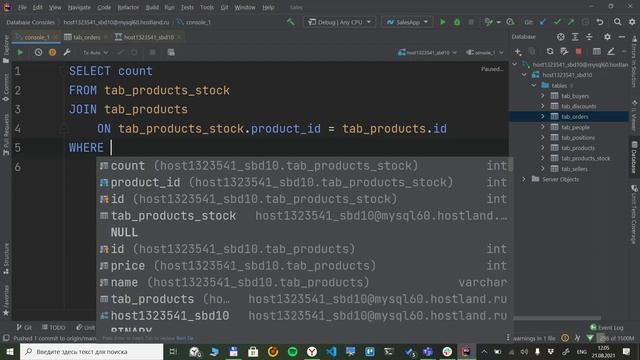Click the undo rollback arrow icon

tap(600, 22)
